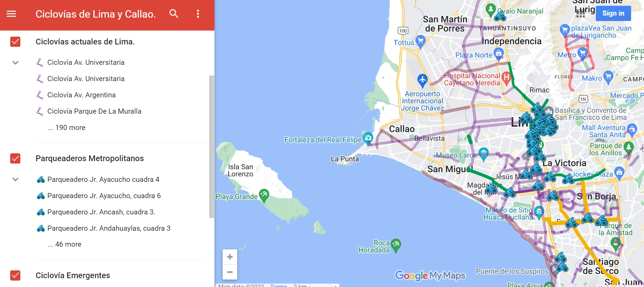This screenshot has height=287, width=644.
Task: Click the Roca Horadada map pin
Action: (x=396, y=245)
